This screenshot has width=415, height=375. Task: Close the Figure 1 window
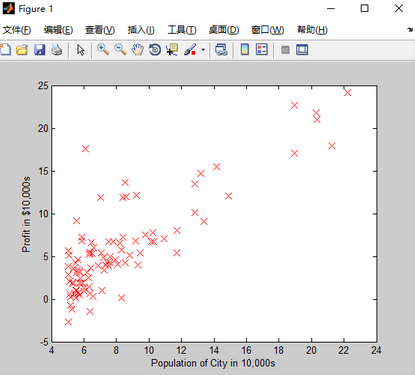point(399,8)
